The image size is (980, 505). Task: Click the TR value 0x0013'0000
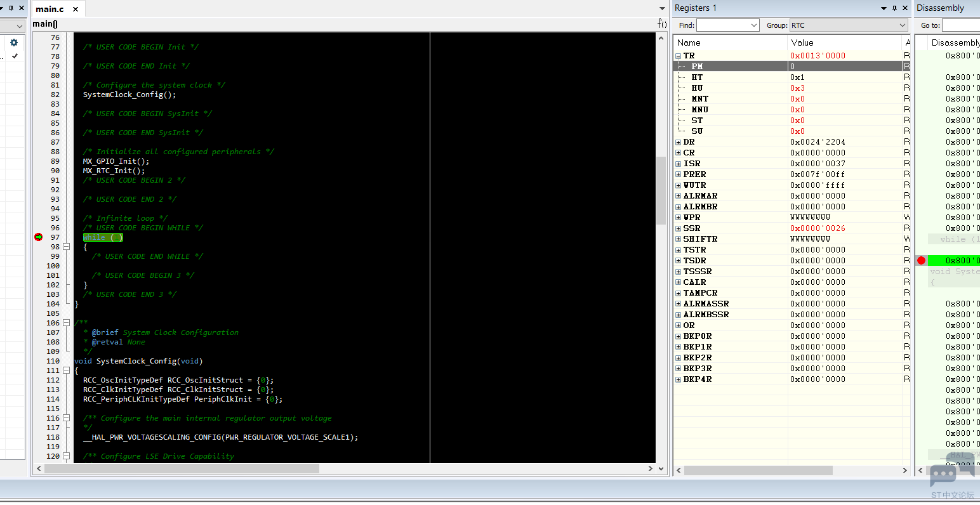pos(818,56)
